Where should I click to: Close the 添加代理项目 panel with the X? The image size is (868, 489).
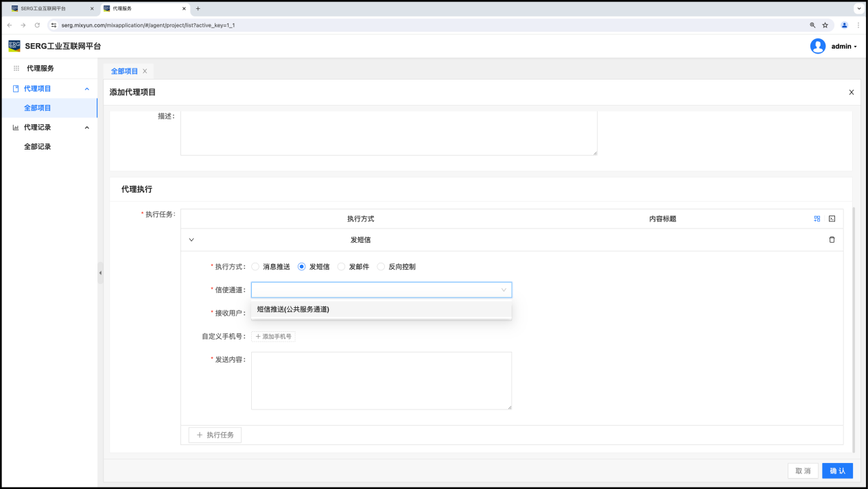851,93
